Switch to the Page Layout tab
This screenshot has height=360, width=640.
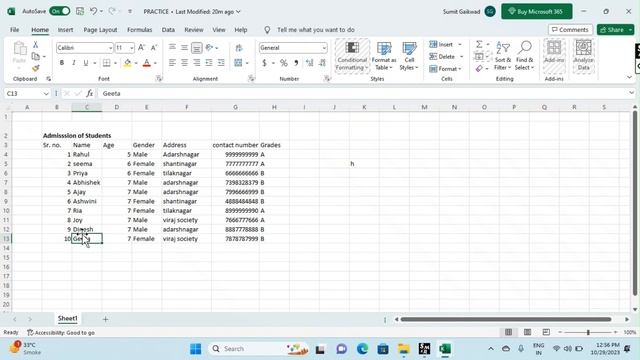coord(100,30)
